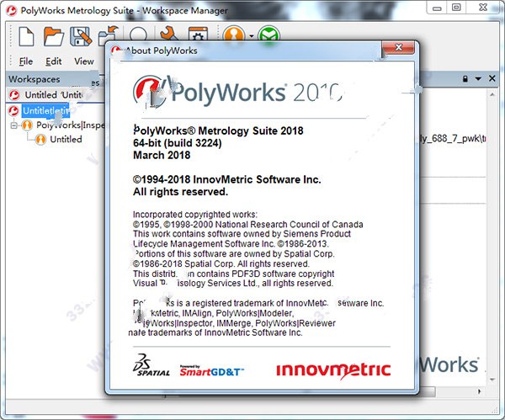
Task: Click the National Research Council of Canada line
Action: (248, 225)
